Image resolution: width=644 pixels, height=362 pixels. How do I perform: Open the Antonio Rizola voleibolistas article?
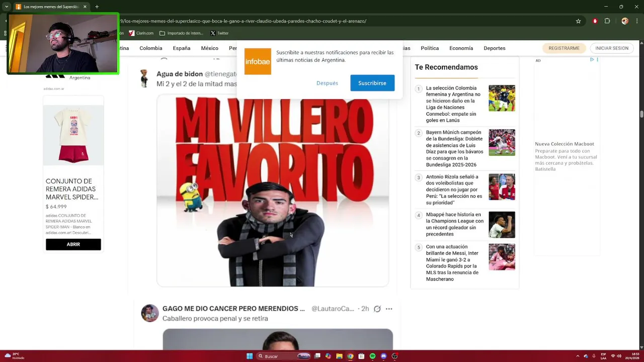click(x=454, y=190)
